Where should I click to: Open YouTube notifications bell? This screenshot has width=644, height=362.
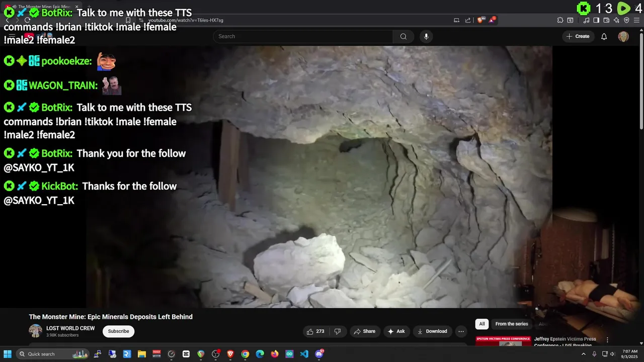pos(604,36)
